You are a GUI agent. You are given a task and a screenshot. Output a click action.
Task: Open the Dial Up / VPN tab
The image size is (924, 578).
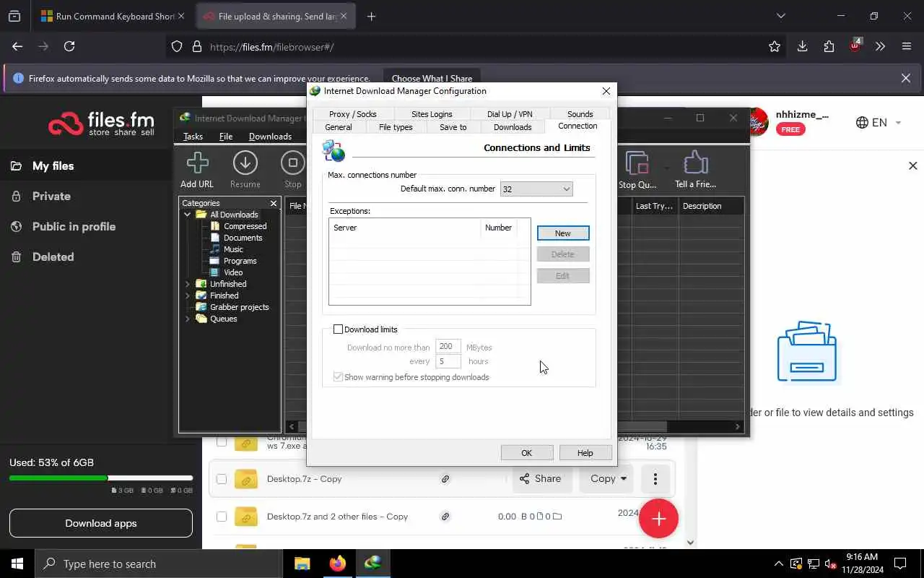[x=510, y=114]
